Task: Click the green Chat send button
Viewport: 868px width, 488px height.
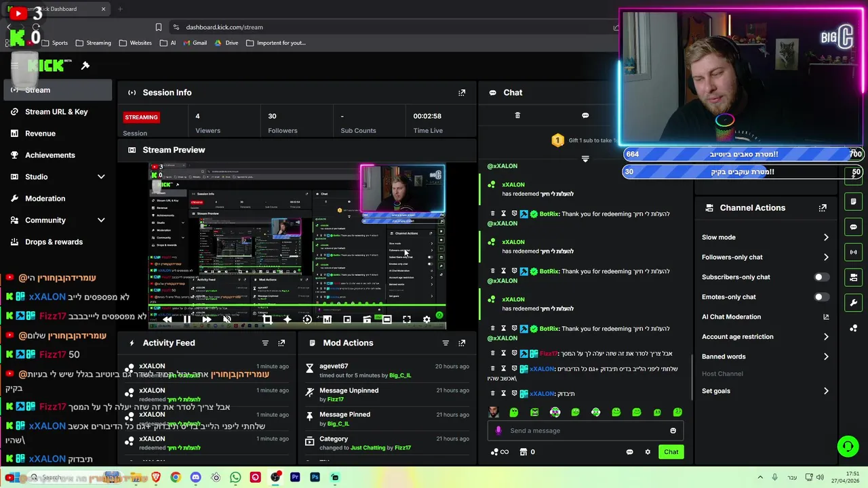Action: point(671,452)
